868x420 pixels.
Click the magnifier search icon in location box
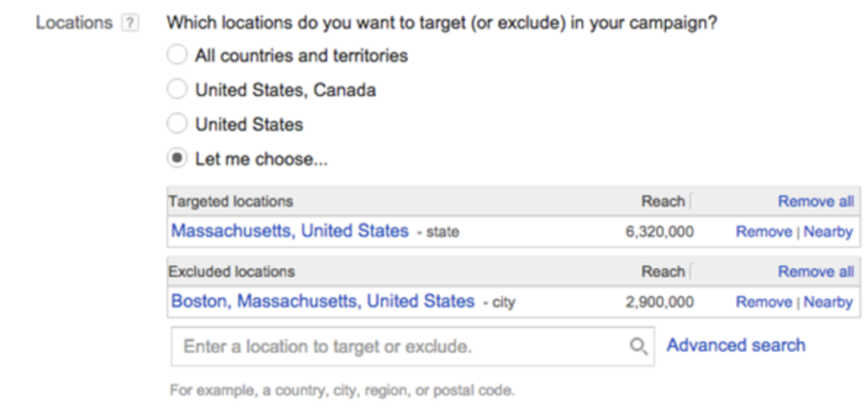pyautogui.click(x=638, y=346)
